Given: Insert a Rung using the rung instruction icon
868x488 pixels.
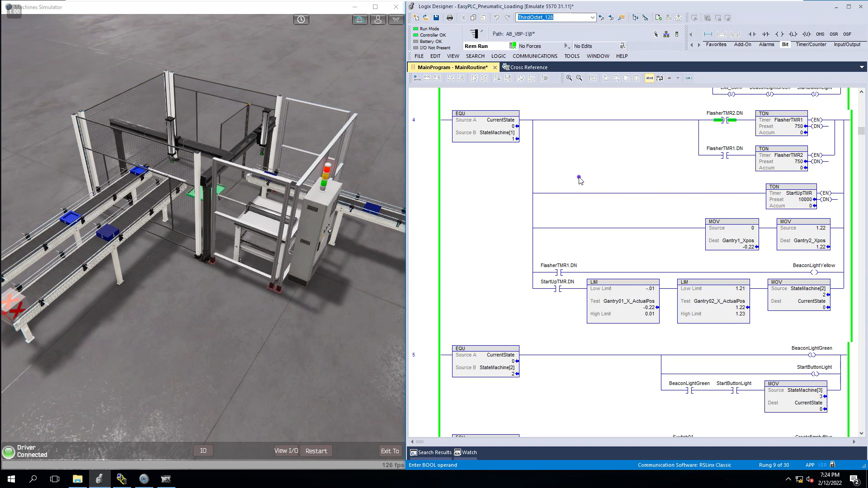Looking at the screenshot, I should pyautogui.click(x=708, y=34).
